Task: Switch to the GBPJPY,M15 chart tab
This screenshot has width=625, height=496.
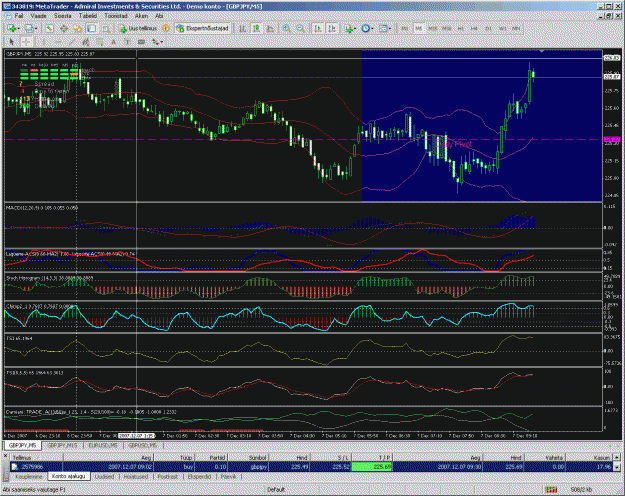Action: 62,445
